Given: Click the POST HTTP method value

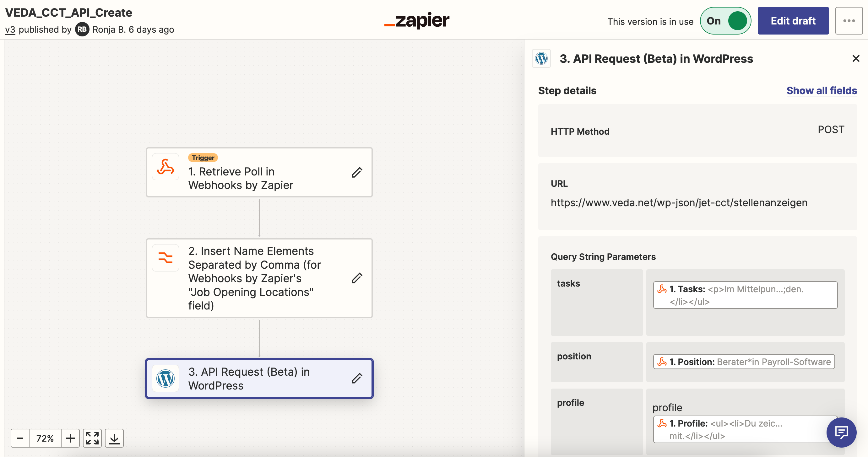Looking at the screenshot, I should pos(831,130).
